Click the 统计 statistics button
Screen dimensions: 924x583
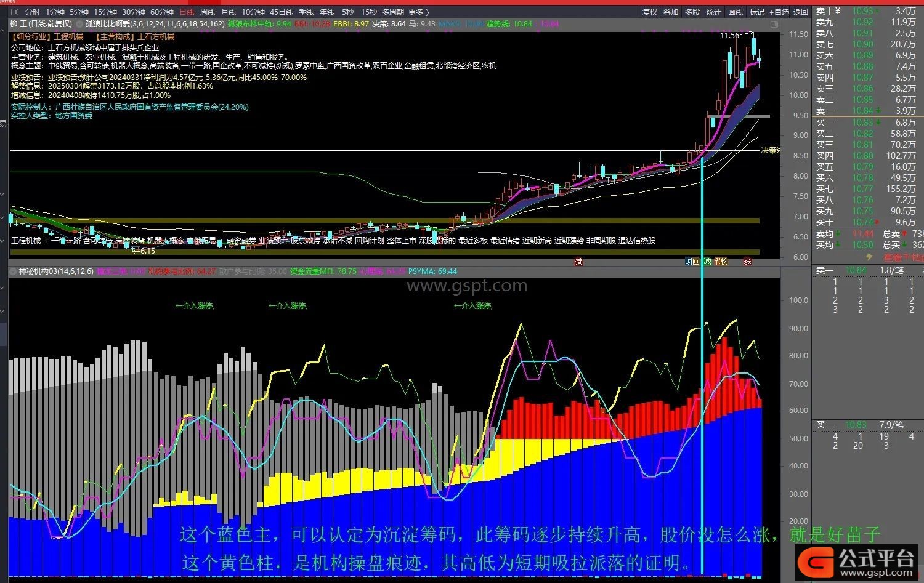tap(714, 12)
